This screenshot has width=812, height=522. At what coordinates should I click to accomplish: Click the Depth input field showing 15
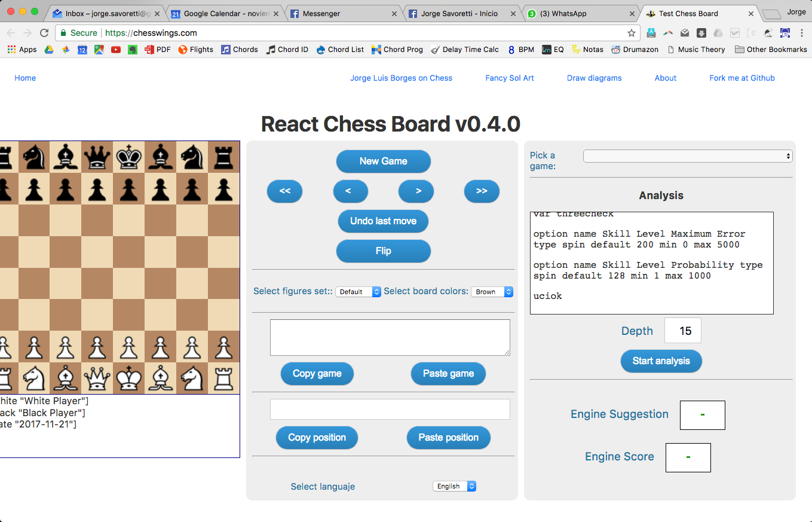pyautogui.click(x=683, y=331)
